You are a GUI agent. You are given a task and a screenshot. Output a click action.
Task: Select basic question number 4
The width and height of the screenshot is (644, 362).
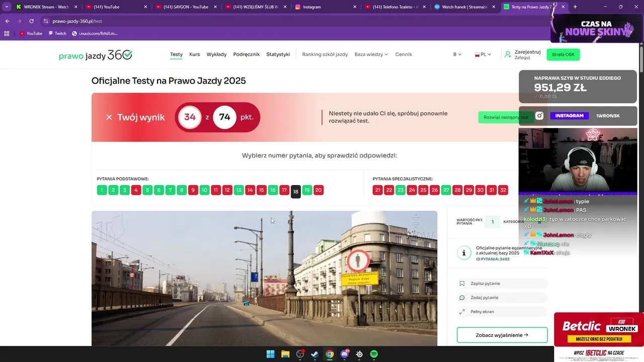point(136,190)
